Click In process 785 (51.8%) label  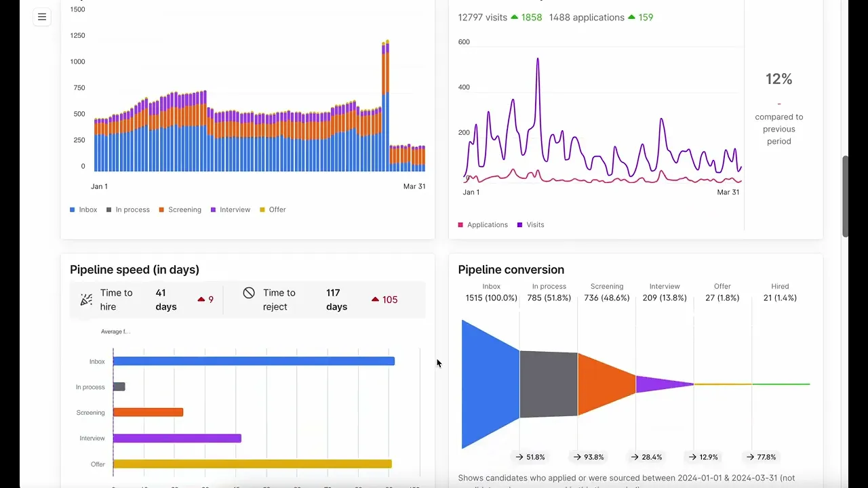click(x=549, y=292)
